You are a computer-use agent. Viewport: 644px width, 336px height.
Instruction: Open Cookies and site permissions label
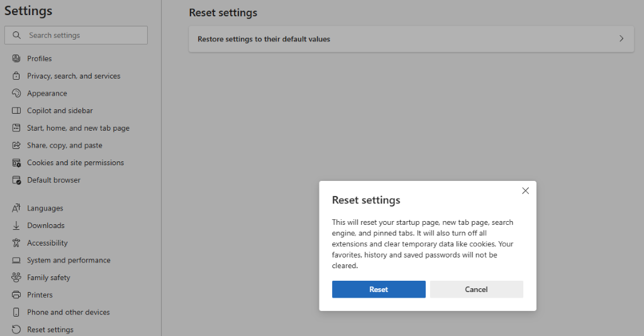(x=75, y=163)
